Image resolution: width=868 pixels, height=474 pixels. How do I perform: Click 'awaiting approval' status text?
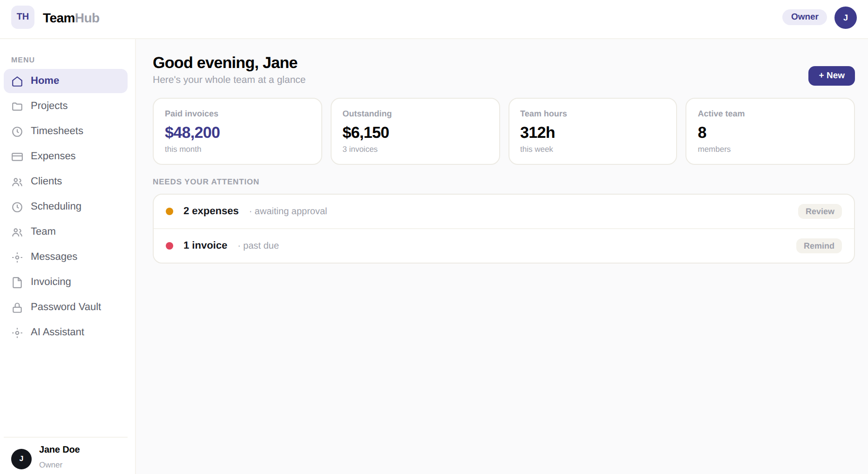(x=291, y=211)
